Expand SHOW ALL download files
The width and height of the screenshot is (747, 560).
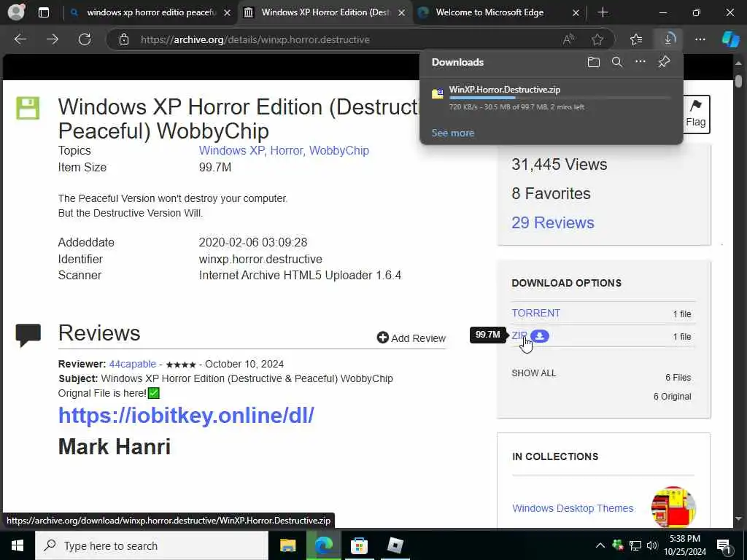533,373
